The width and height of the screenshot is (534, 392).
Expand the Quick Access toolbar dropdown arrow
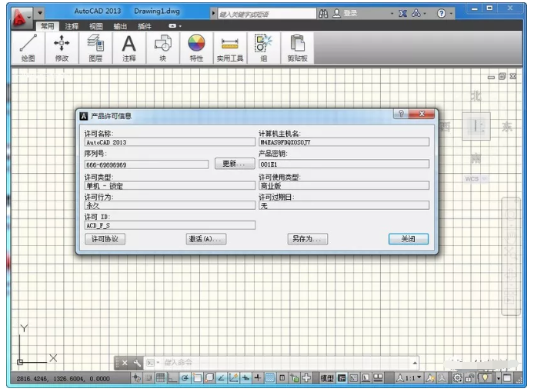[40, 13]
